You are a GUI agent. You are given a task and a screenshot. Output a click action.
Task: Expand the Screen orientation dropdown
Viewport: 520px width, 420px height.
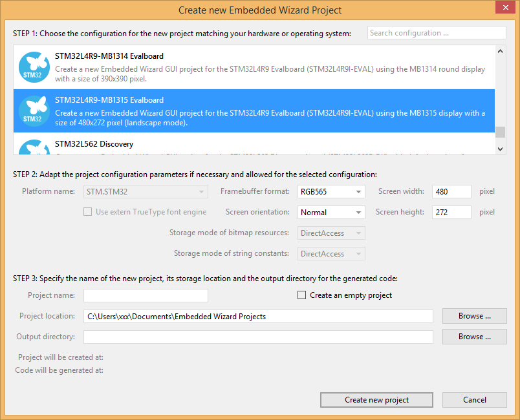[331, 213]
